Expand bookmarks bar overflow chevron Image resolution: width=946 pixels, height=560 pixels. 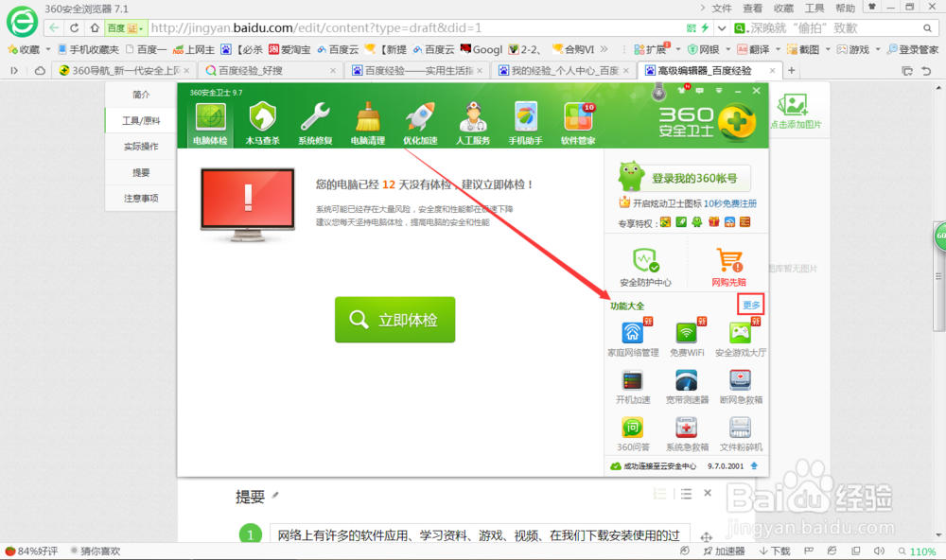[604, 49]
